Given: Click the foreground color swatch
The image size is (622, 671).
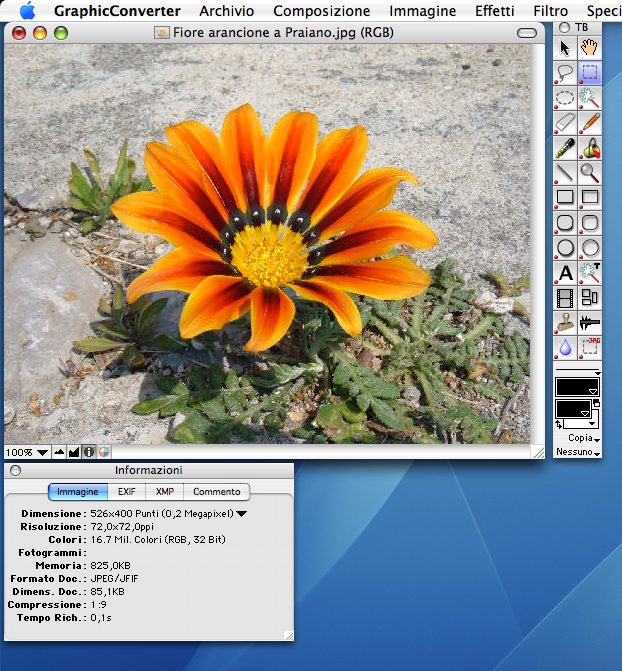Looking at the screenshot, I should coord(576,387).
